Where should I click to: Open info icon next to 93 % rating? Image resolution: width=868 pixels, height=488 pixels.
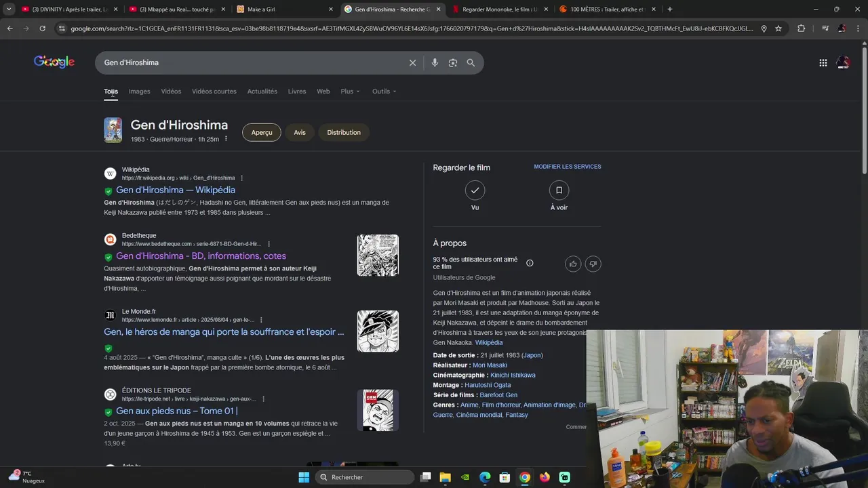click(x=530, y=263)
